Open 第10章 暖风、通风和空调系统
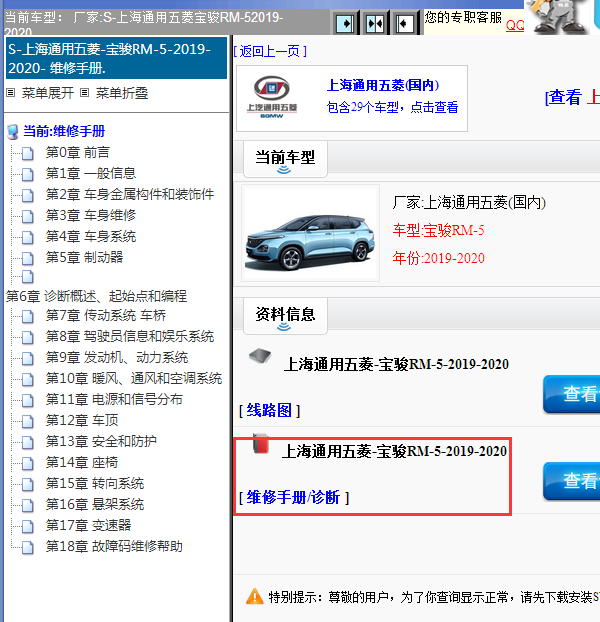The height and width of the screenshot is (622, 600). [x=134, y=379]
